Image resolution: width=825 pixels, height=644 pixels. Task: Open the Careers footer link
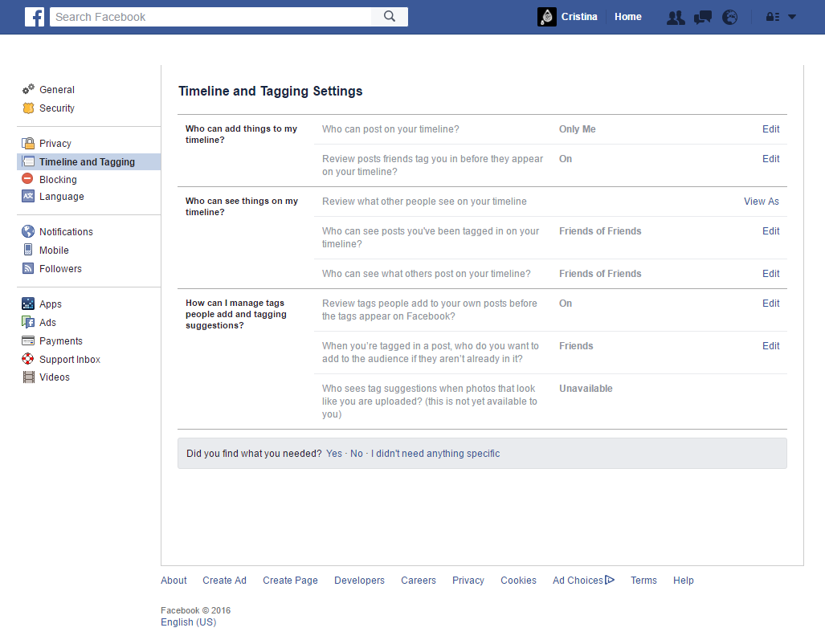tap(419, 580)
